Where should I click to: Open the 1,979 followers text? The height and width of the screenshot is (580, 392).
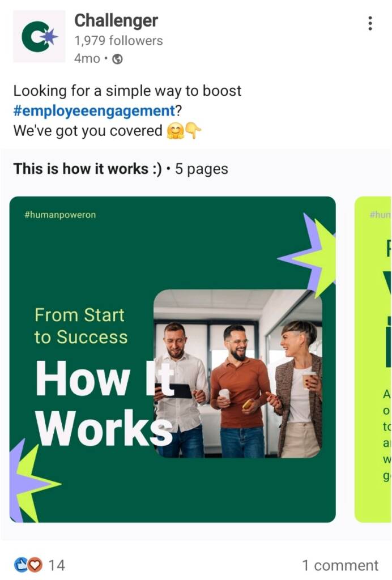point(118,41)
